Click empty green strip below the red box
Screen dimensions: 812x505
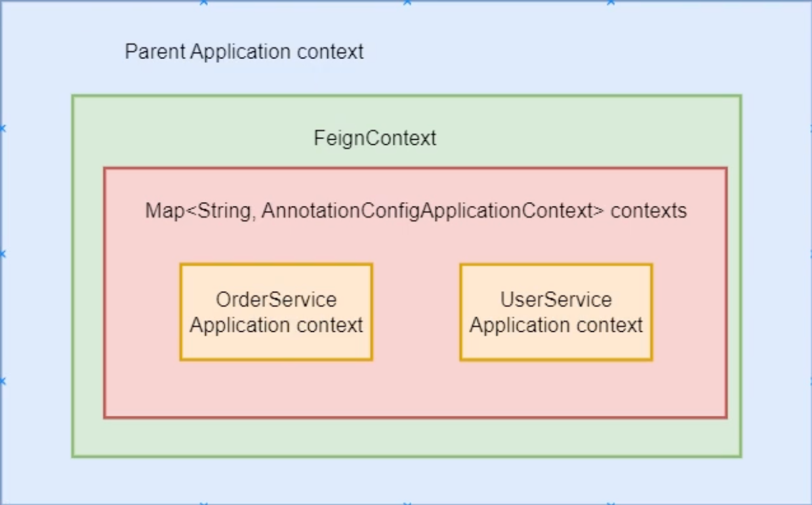(x=407, y=437)
